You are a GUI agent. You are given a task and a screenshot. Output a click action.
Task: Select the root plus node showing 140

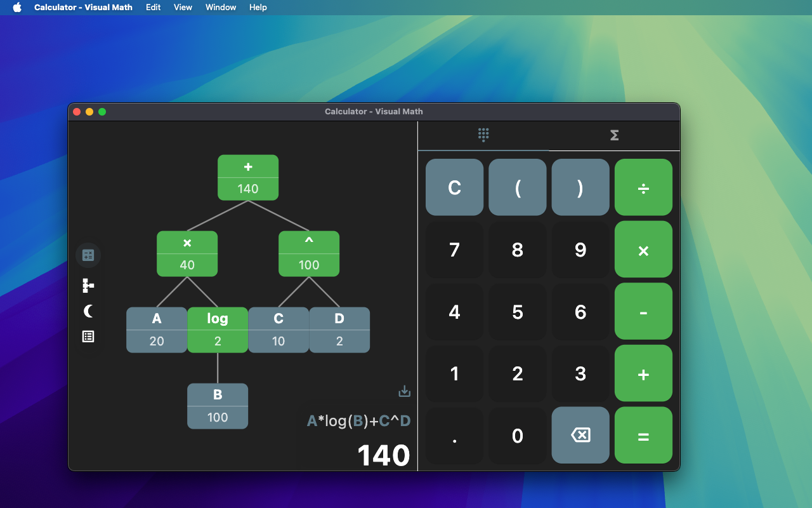click(x=248, y=178)
